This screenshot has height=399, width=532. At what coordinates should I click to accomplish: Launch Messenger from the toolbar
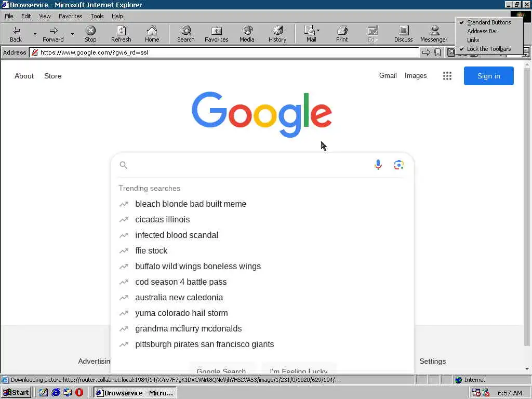434,34
